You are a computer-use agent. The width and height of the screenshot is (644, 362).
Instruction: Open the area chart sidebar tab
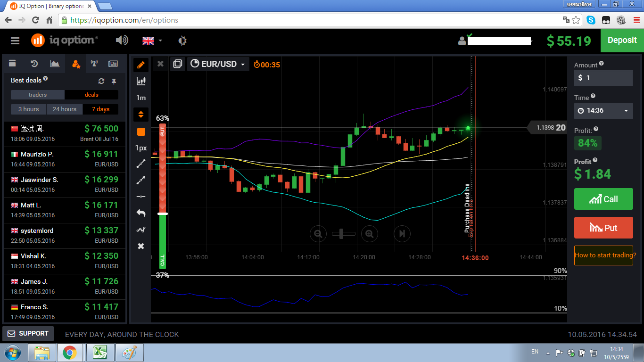pos(55,64)
